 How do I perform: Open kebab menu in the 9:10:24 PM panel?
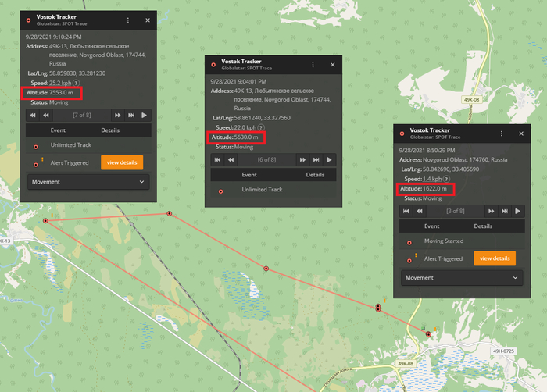(128, 20)
